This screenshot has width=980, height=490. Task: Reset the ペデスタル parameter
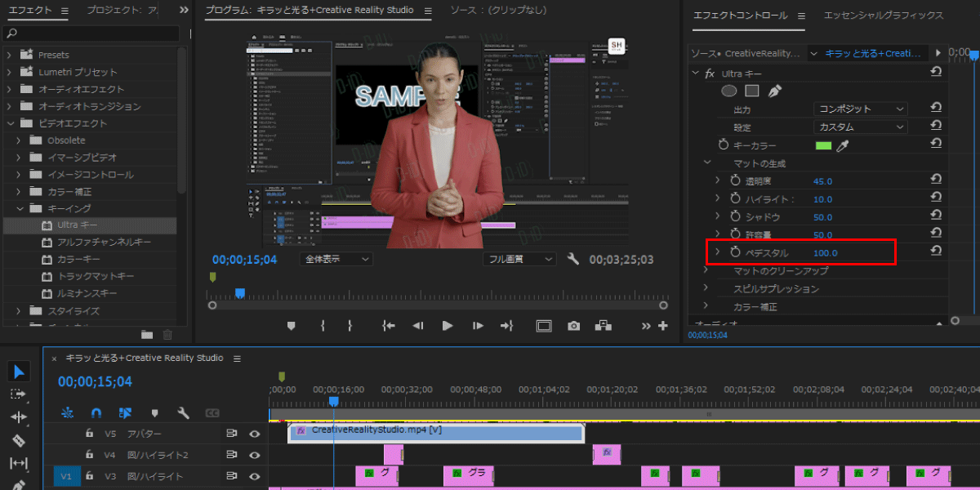click(936, 252)
